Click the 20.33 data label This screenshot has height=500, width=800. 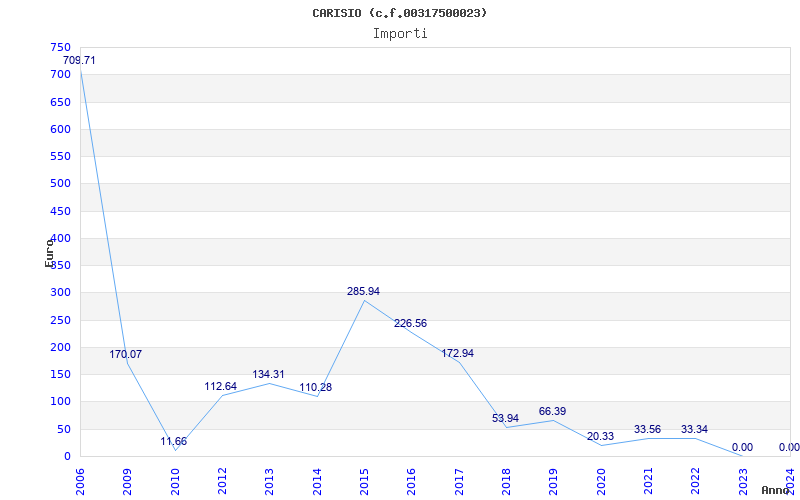point(600,437)
